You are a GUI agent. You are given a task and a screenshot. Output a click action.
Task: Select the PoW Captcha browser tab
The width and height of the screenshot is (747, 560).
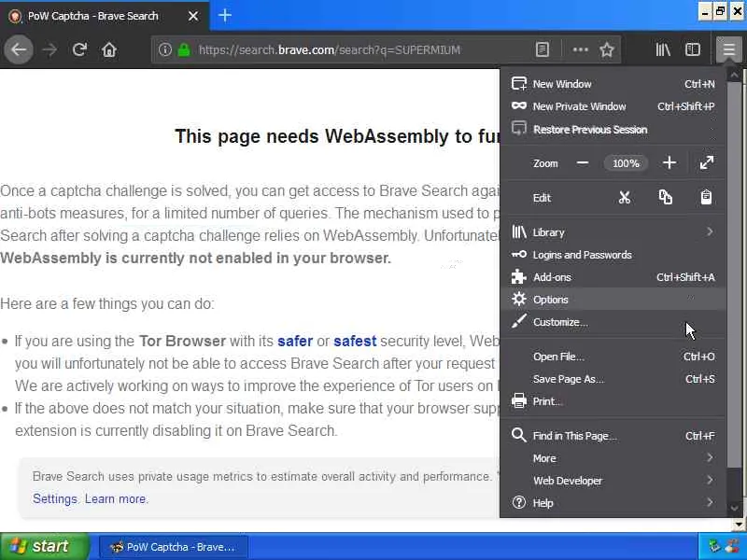(105, 16)
